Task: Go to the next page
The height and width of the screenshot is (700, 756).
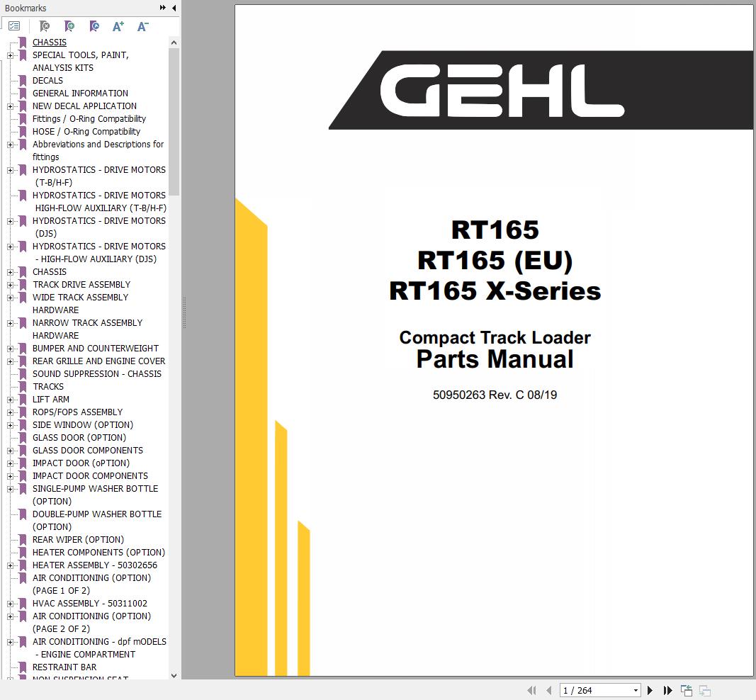Action: click(x=650, y=690)
